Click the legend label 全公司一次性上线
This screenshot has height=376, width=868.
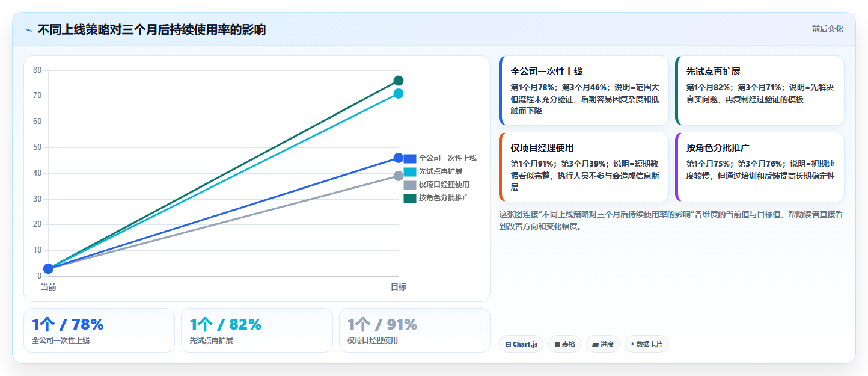tap(448, 158)
